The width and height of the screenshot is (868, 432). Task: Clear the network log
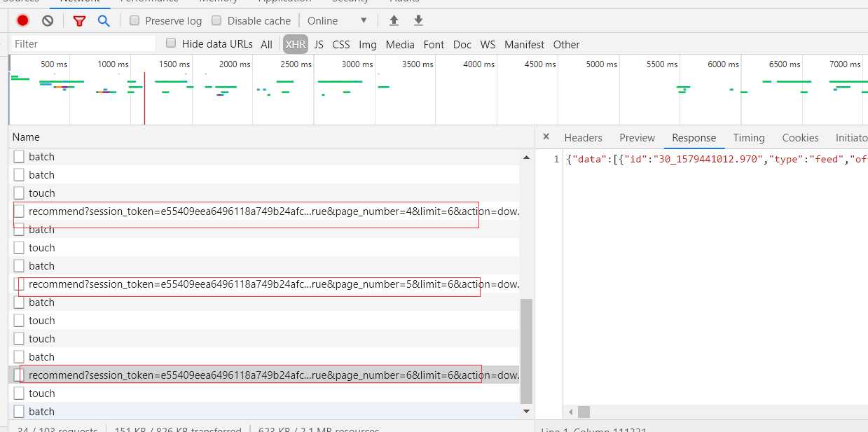coord(48,20)
